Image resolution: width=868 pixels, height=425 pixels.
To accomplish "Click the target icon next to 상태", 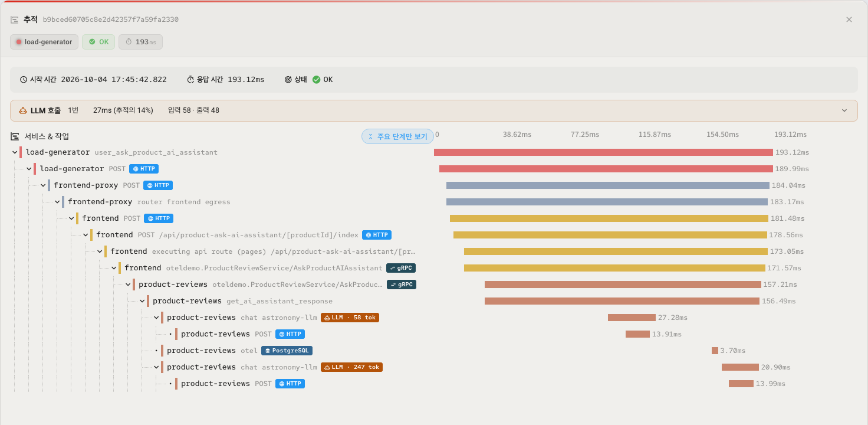I will [288, 80].
